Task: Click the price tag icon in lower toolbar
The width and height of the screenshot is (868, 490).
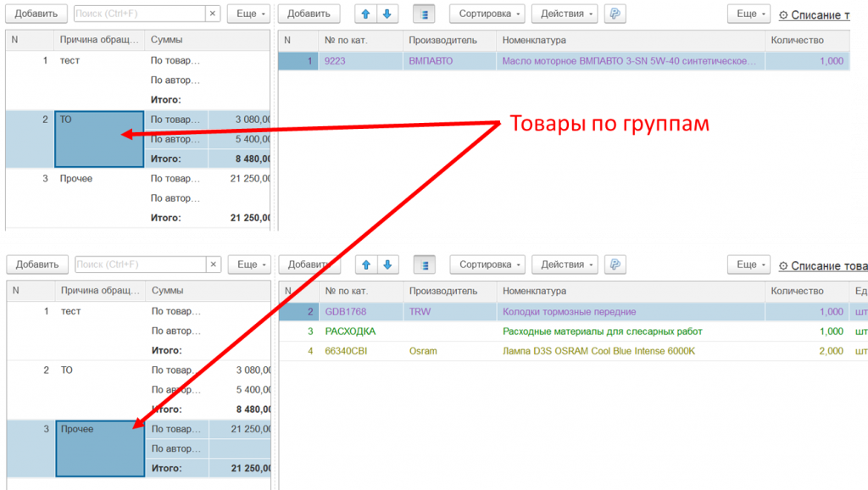Action: pos(615,264)
